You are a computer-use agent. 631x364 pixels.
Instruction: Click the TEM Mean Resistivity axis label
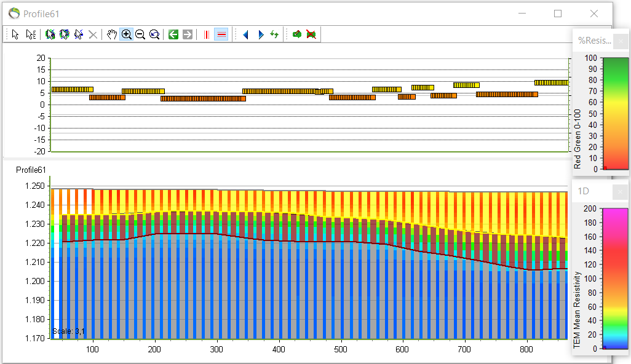577,310
